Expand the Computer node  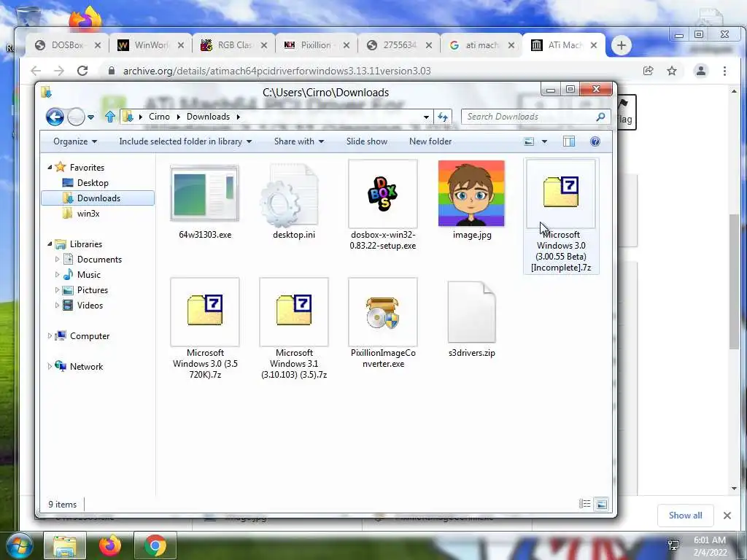coord(50,335)
